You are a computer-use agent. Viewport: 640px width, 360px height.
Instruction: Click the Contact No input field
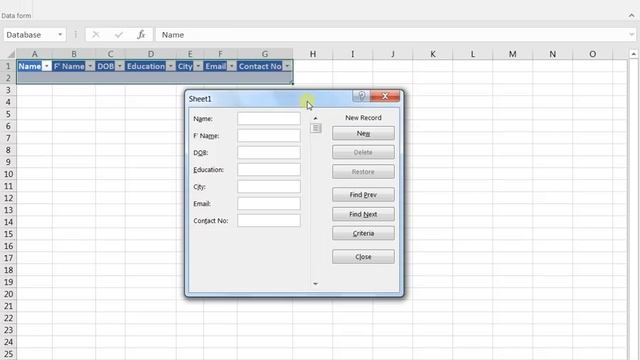tap(269, 220)
